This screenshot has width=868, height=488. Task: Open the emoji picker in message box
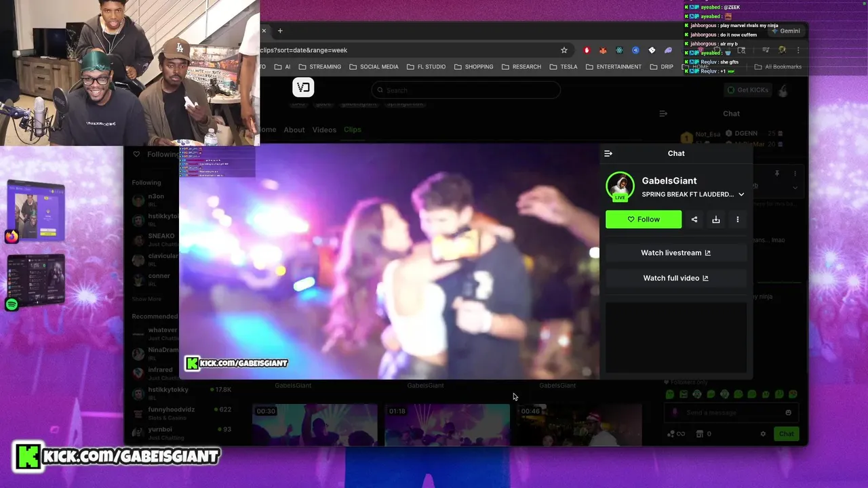(788, 413)
